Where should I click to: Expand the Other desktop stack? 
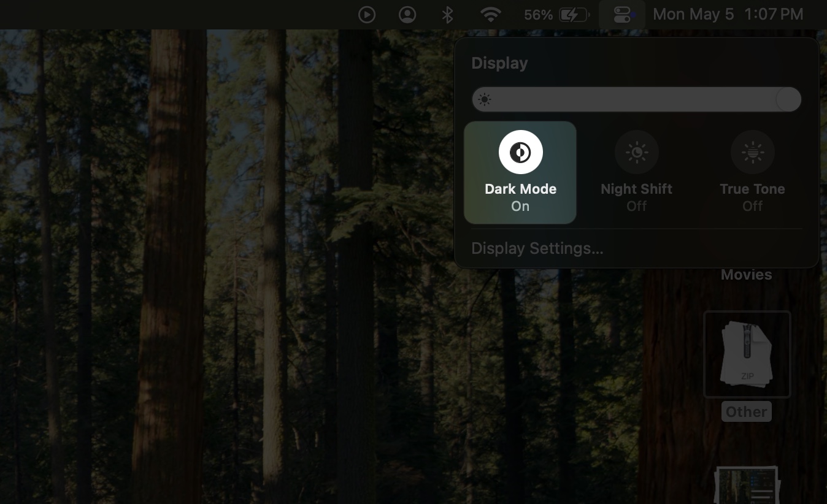coord(746,411)
